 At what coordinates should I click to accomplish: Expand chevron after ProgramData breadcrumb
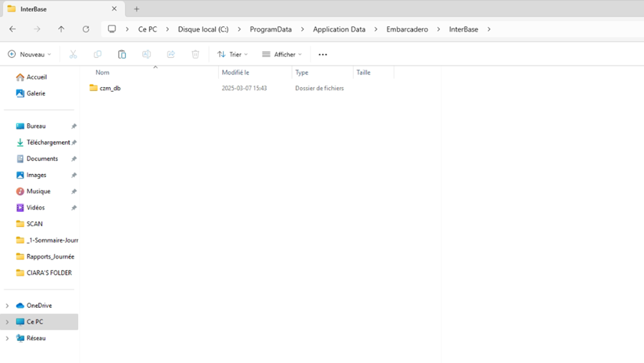coord(303,29)
